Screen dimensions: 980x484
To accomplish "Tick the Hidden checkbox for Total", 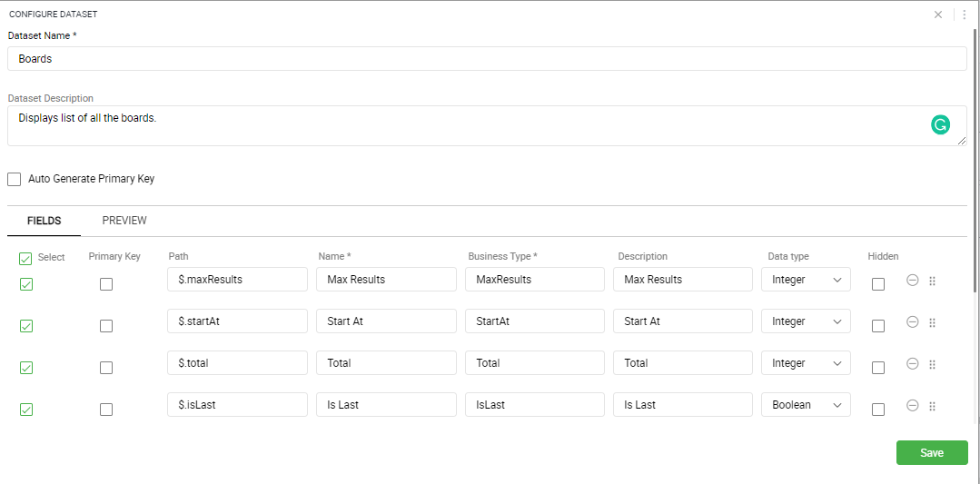I will pyautogui.click(x=878, y=368).
